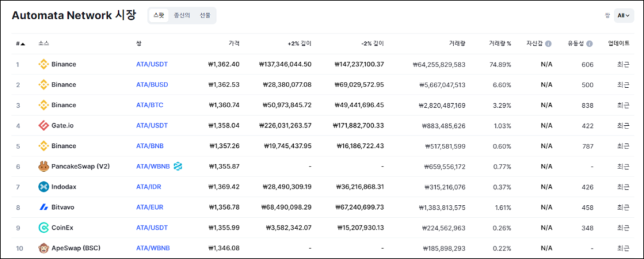644x259 pixels.
Task: Sort by 거래량 % column header
Action: point(500,43)
